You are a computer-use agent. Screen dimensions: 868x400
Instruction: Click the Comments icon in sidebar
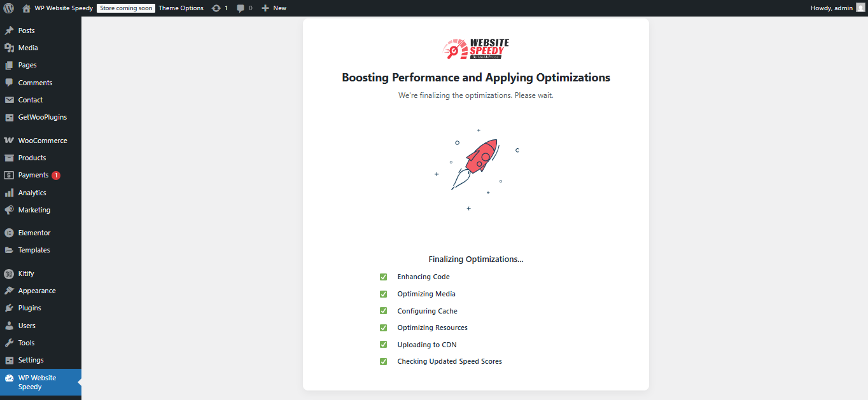pos(9,83)
